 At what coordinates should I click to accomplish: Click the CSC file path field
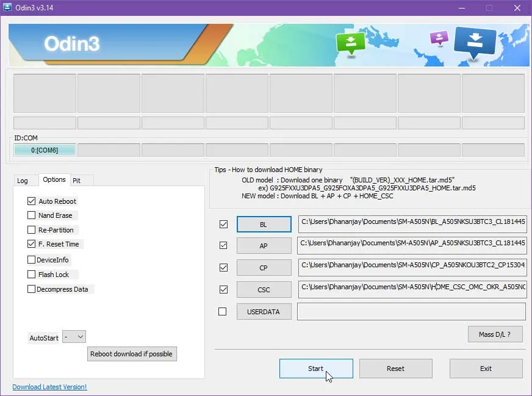(412, 289)
